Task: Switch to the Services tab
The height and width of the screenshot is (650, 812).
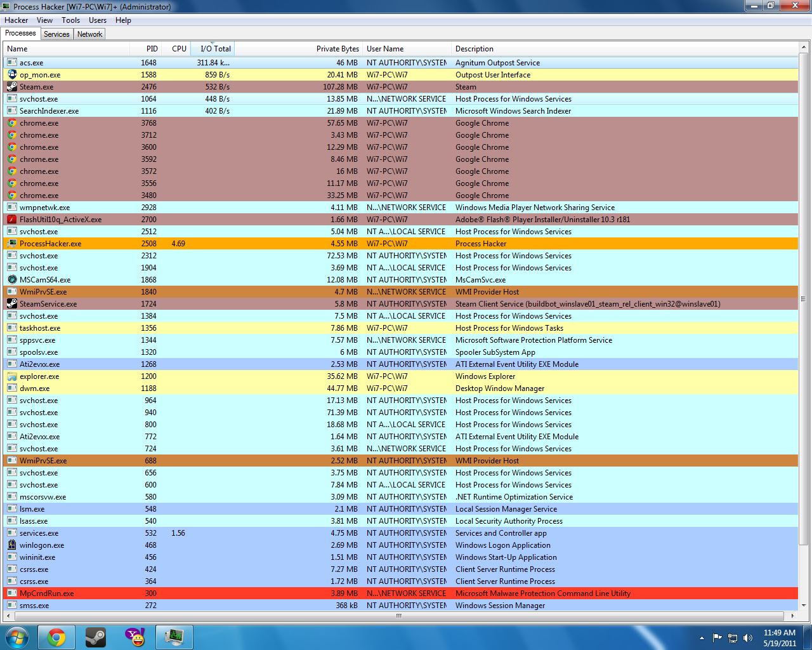Action: click(56, 34)
